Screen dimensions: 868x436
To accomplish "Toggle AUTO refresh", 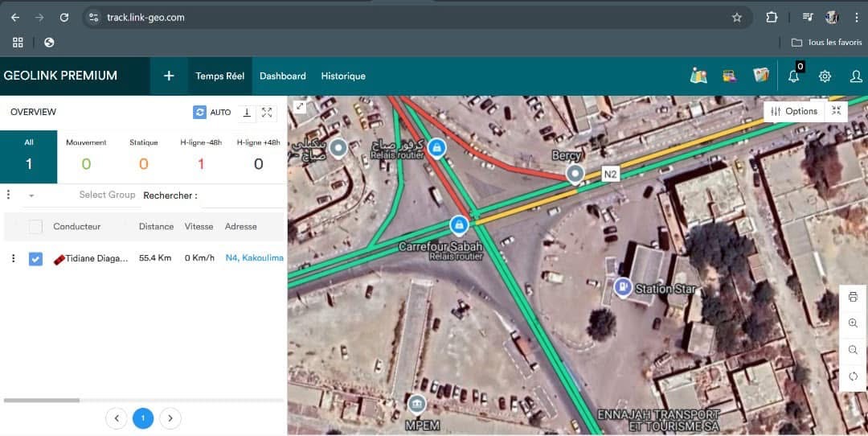I will [212, 112].
